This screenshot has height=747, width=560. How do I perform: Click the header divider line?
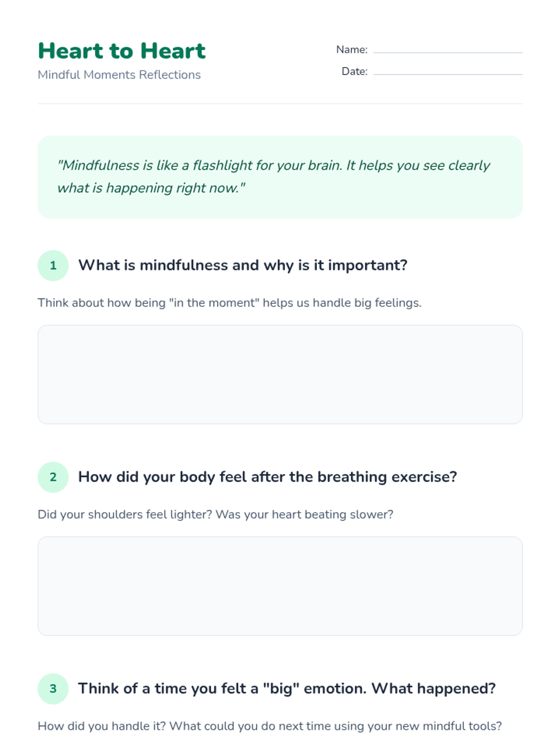click(x=280, y=104)
